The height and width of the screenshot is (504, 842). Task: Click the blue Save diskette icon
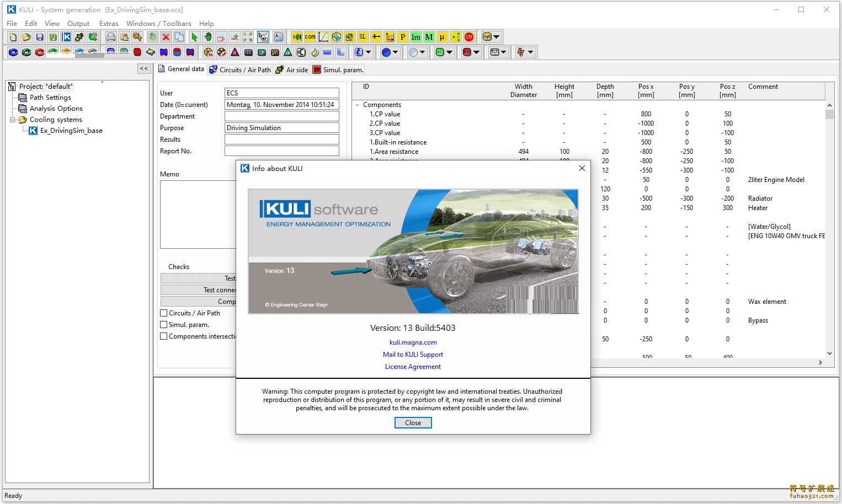pos(40,37)
